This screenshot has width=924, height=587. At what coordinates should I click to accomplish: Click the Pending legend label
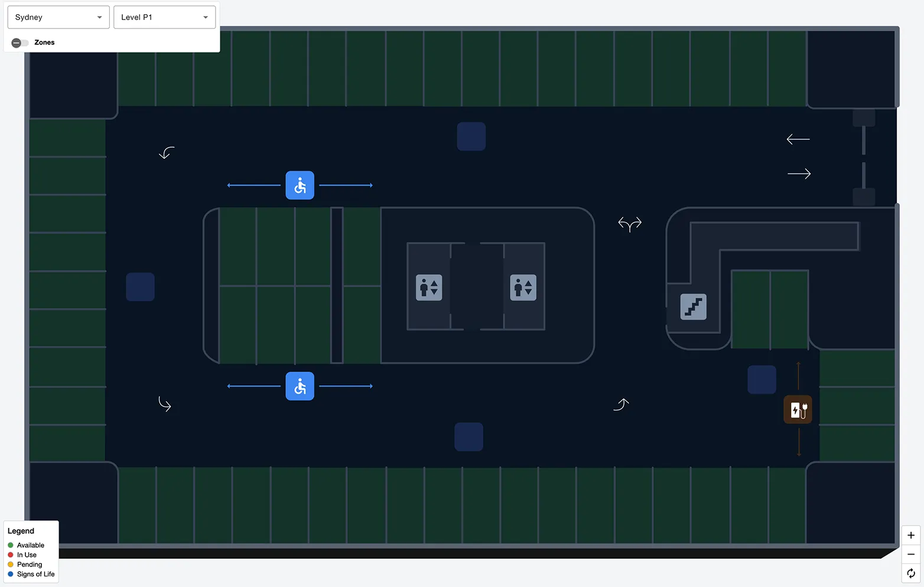pos(30,565)
